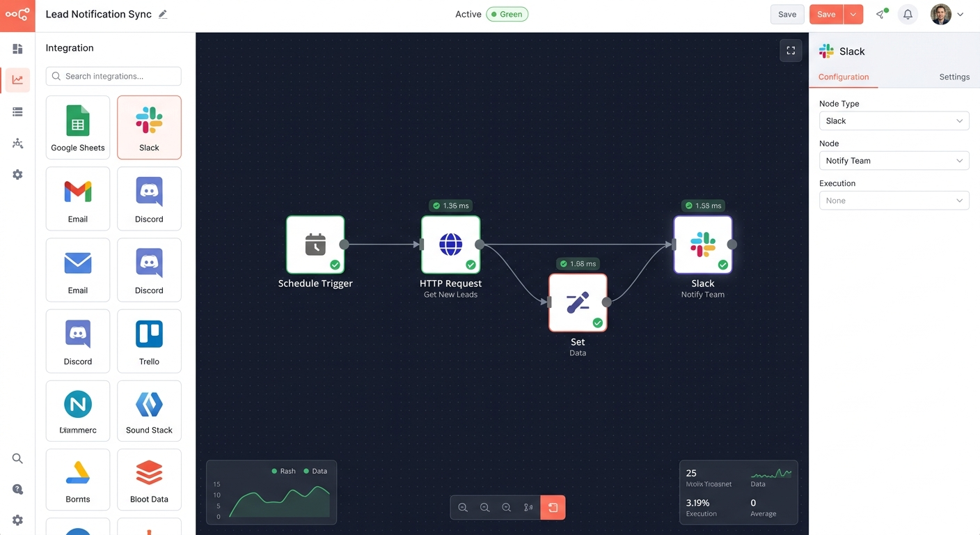Viewport: 980px width, 535px height.
Task: Click the gray Save button
Action: click(x=787, y=14)
